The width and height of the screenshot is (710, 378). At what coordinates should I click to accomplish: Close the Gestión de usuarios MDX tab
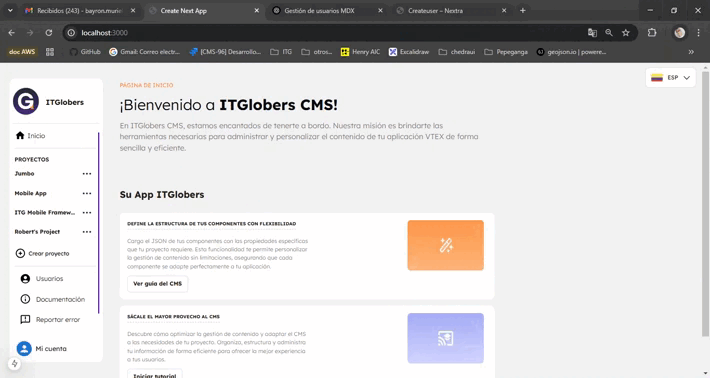(x=380, y=10)
